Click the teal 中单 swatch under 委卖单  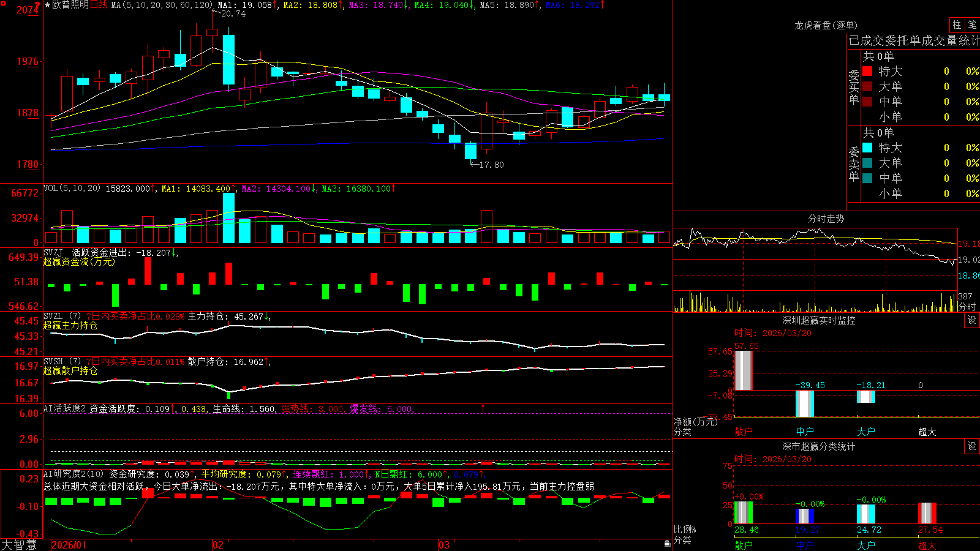tap(867, 178)
